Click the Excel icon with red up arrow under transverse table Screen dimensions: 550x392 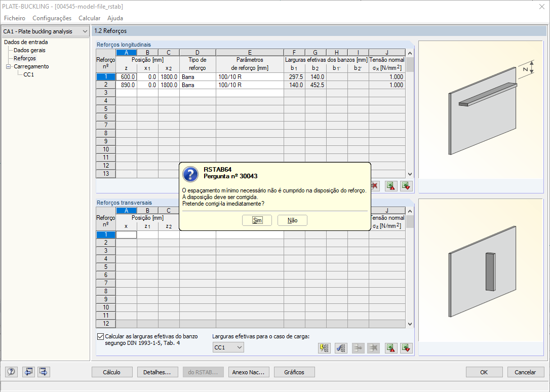391,348
